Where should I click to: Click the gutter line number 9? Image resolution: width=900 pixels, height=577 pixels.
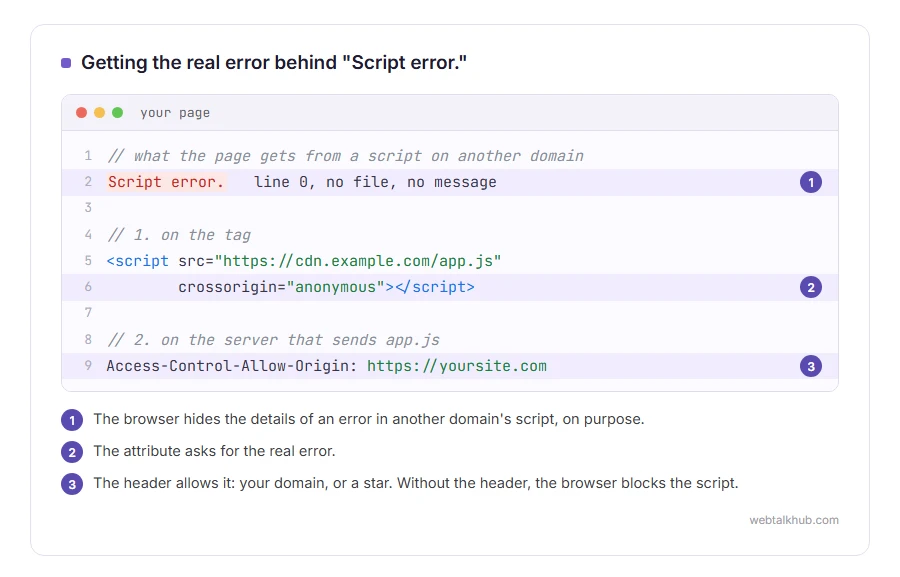[x=88, y=365]
